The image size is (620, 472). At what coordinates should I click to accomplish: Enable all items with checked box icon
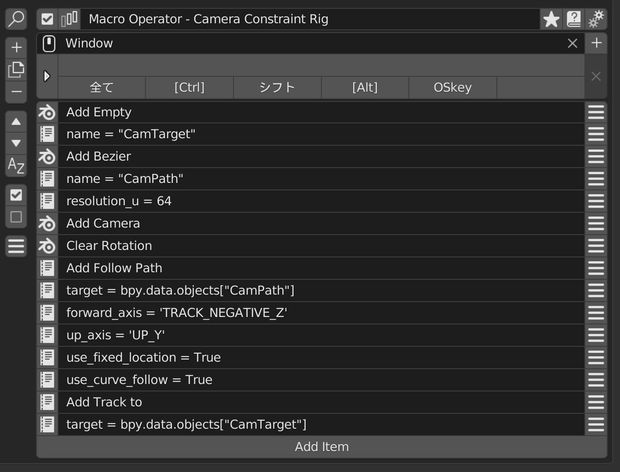click(x=16, y=195)
